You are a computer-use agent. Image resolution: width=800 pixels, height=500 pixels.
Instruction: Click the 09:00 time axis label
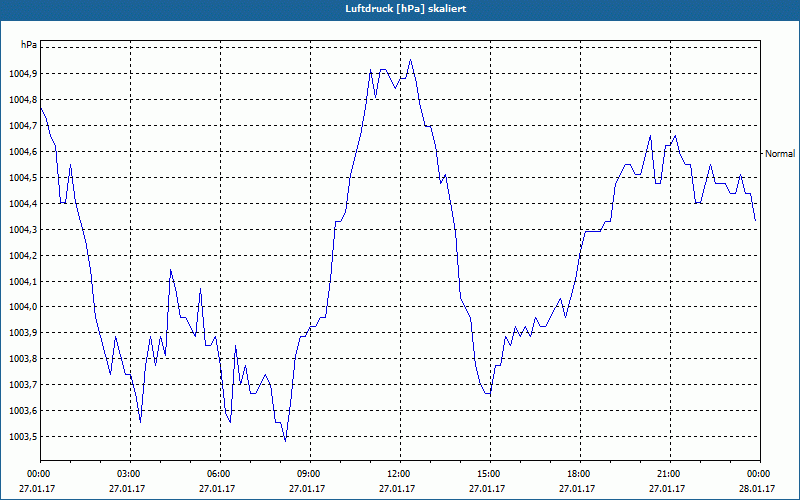pos(307,474)
